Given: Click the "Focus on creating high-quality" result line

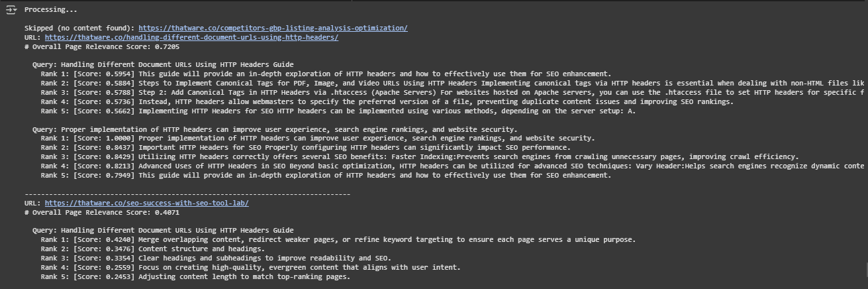Looking at the screenshot, I should point(250,267).
